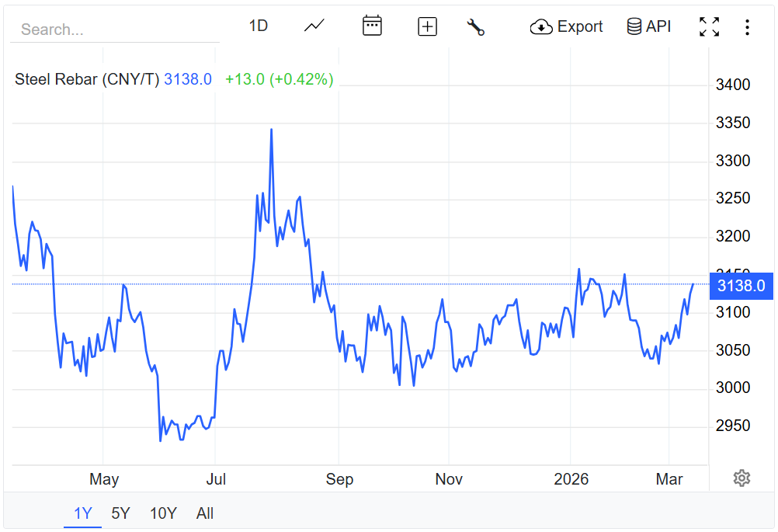Viewport: 778px width, 532px height.
Task: Click the plus compare/add indicator icon
Action: 427,27
